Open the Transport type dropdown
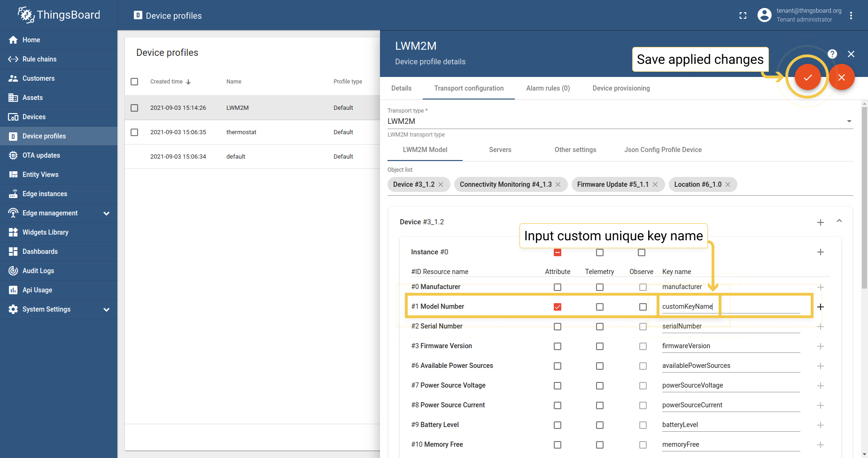868x458 pixels. coord(848,121)
